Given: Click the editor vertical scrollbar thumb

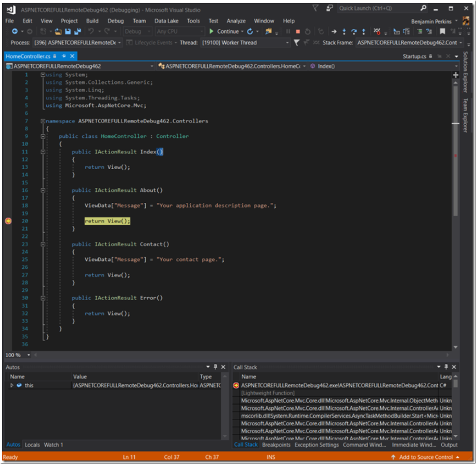Looking at the screenshot, I should point(455,151).
